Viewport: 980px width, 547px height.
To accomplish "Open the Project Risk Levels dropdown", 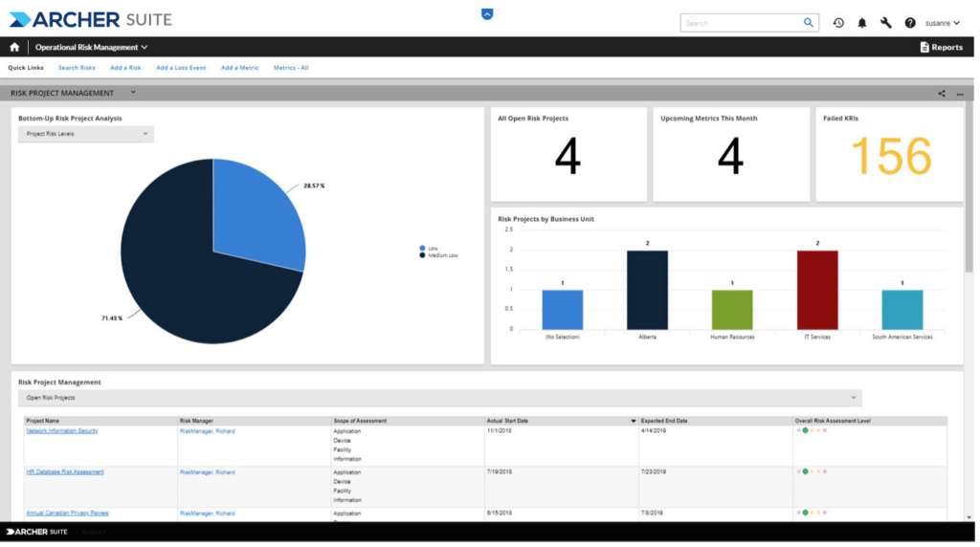I will (86, 134).
